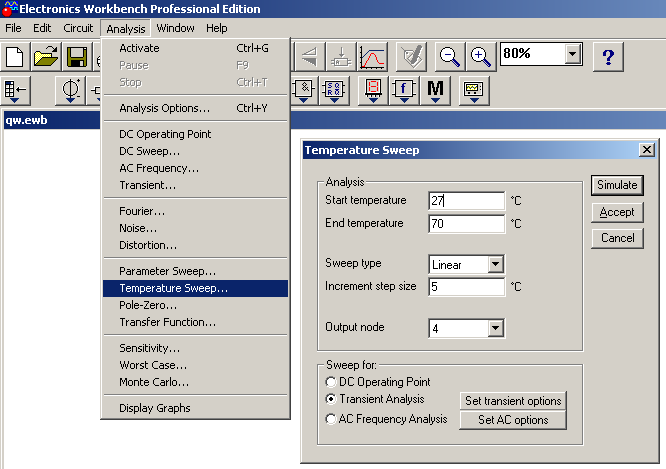Open the Indicators seven-segment display icon
666x469 pixels.
click(x=373, y=90)
